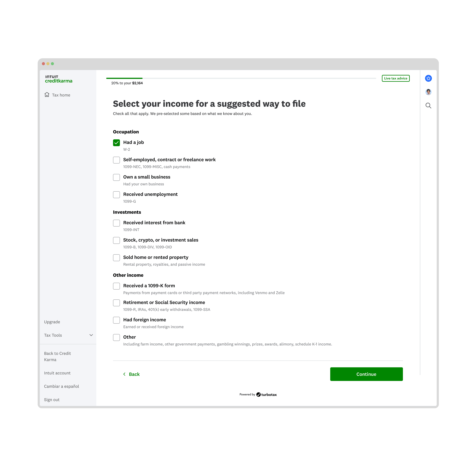476x476 pixels.
Task: Expand the Tax Tools section
Action: (53, 335)
